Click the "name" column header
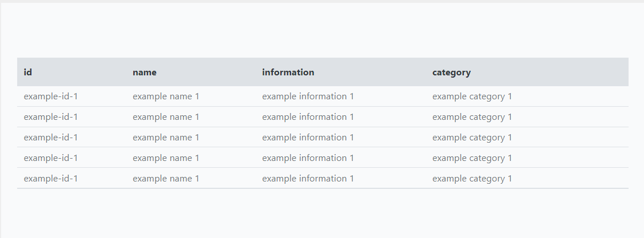This screenshot has height=238, width=644. click(x=145, y=72)
